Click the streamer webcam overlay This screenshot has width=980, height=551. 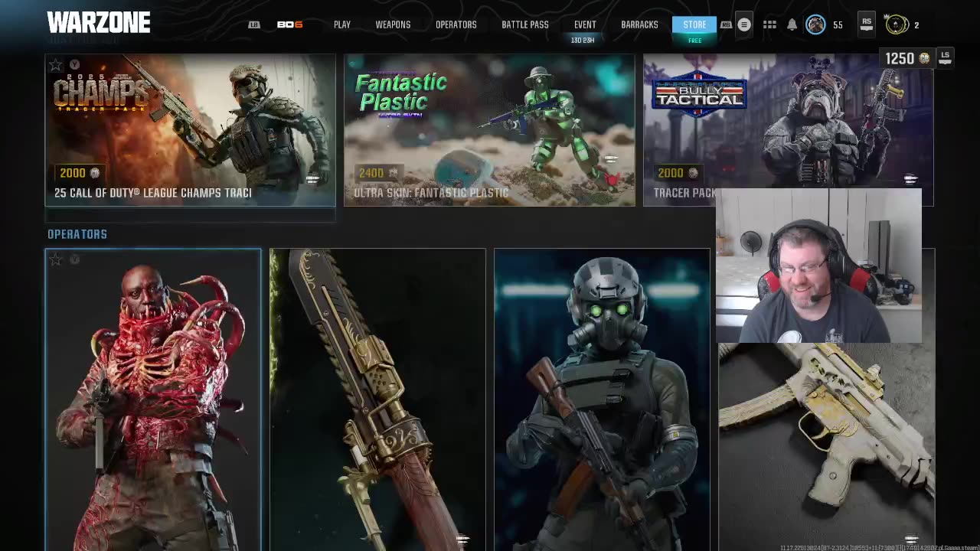coord(818,266)
